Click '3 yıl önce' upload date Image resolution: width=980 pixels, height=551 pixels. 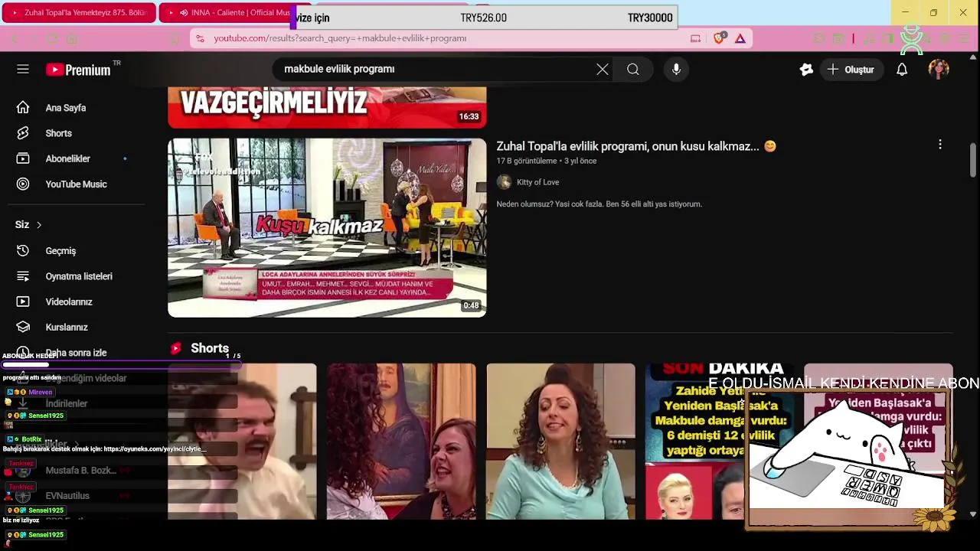(580, 161)
